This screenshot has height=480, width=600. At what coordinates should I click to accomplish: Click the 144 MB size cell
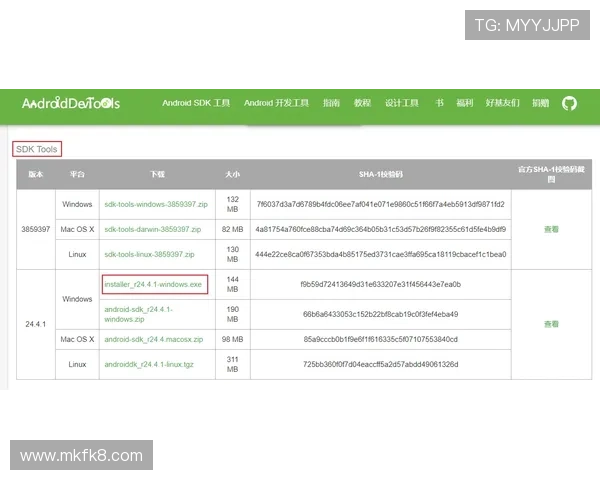tap(233, 284)
